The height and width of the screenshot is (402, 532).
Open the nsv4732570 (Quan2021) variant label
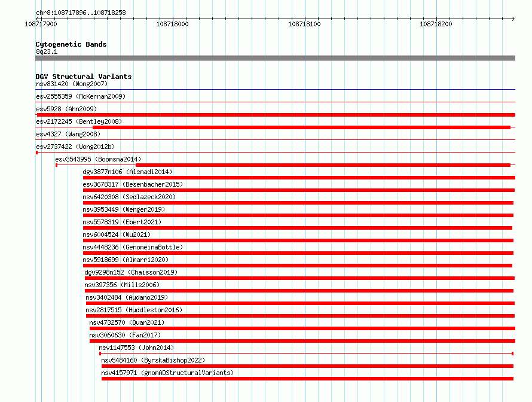tap(127, 322)
